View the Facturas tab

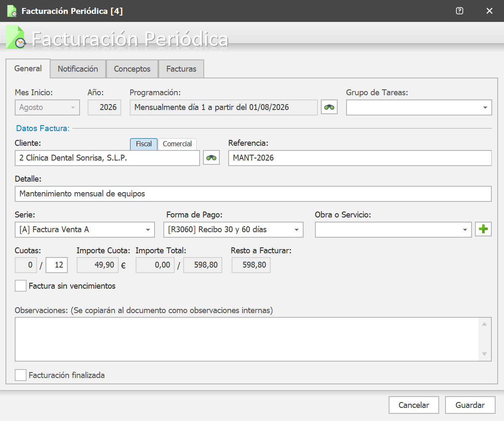click(181, 69)
